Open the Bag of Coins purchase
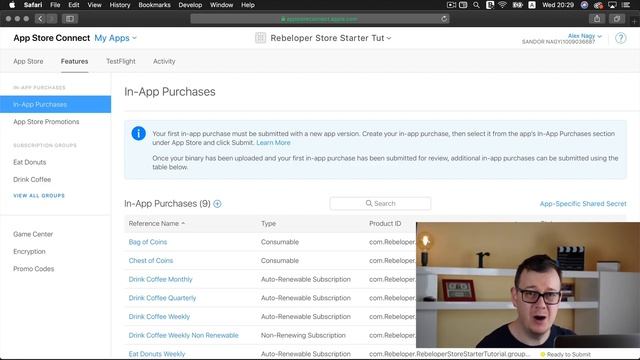This screenshot has height=360, width=640. coord(148,242)
